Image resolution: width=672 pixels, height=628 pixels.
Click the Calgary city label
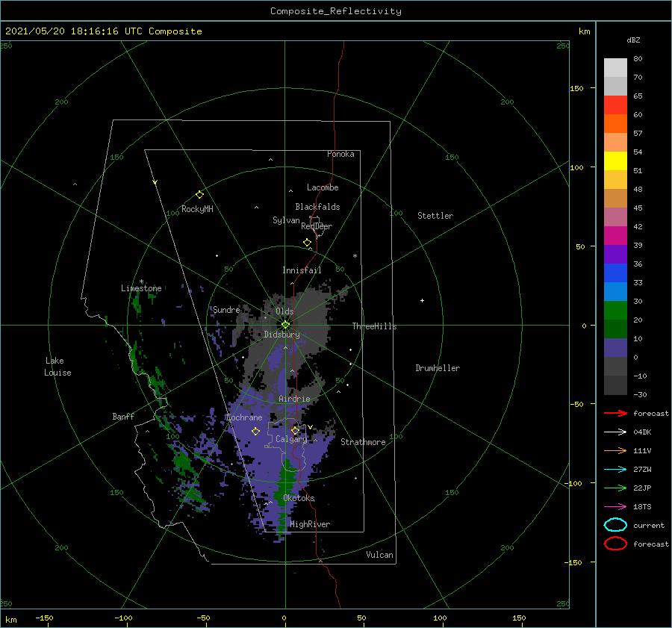coord(291,439)
